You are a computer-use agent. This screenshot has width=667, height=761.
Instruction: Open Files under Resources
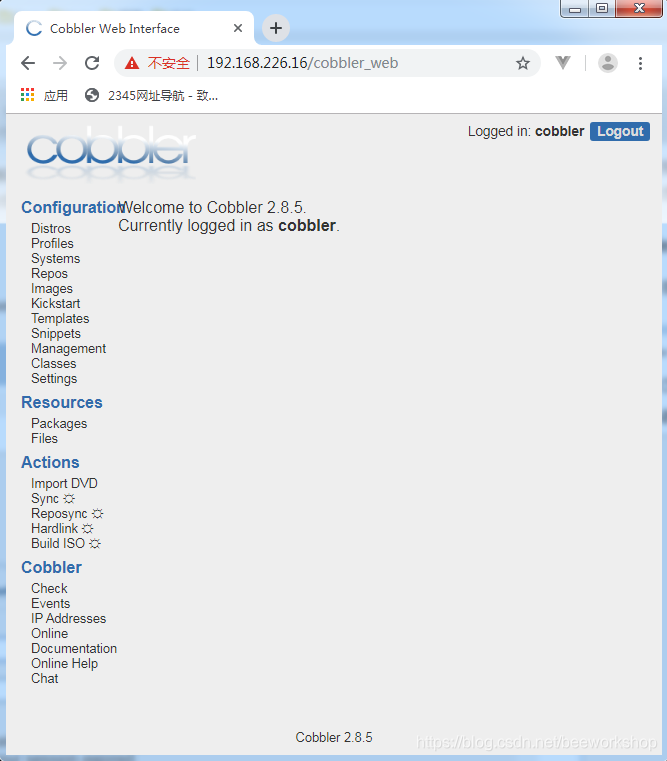pos(45,439)
